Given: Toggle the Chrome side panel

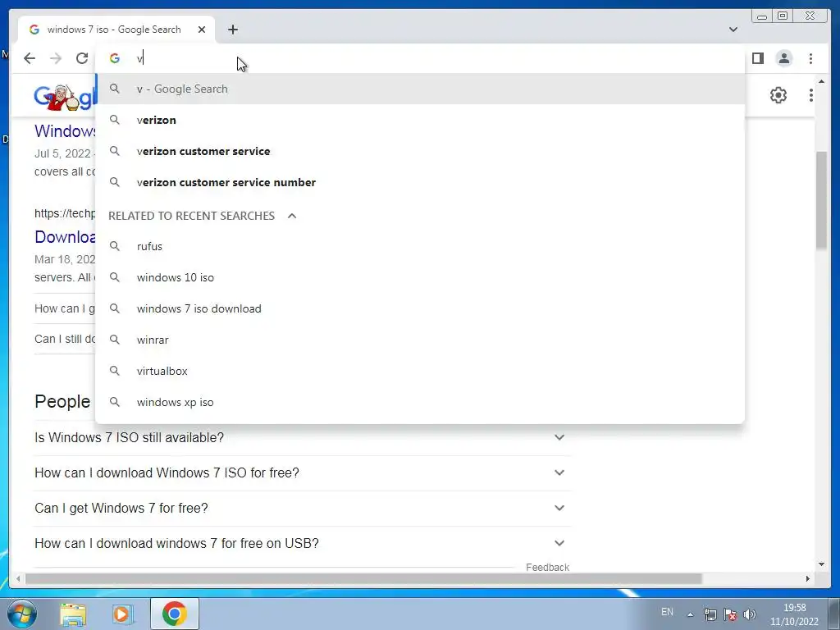Looking at the screenshot, I should coord(757,58).
